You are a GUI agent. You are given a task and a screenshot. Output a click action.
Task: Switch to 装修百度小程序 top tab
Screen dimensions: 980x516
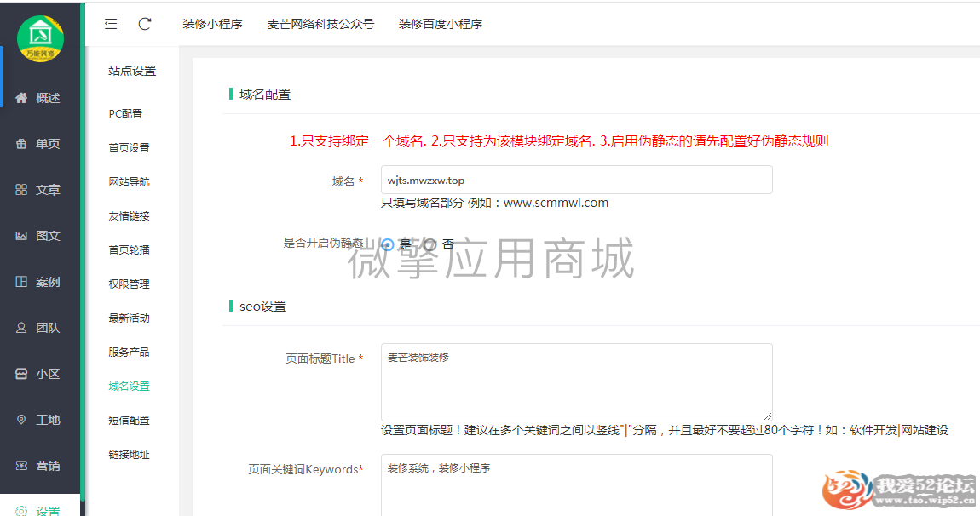(x=441, y=24)
